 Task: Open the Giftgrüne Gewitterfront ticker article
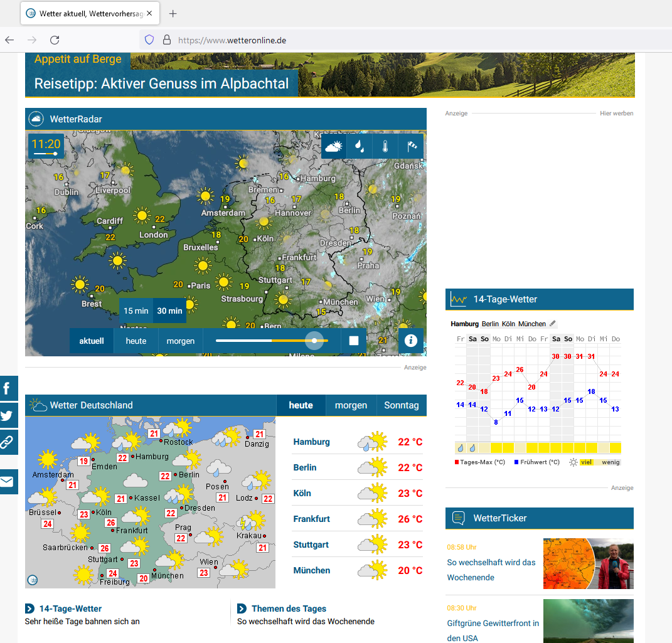[x=493, y=623]
